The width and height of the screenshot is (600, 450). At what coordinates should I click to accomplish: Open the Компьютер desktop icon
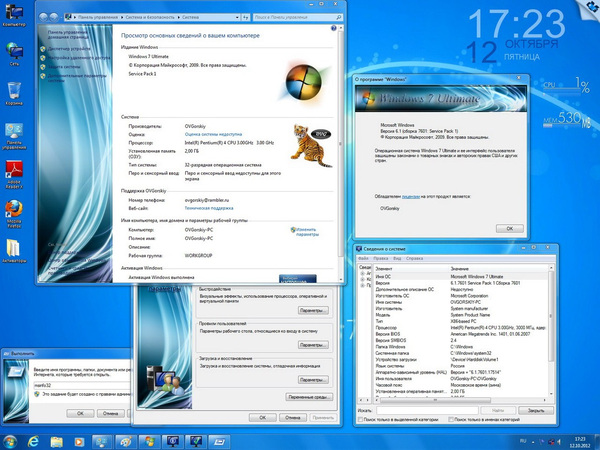click(x=14, y=11)
